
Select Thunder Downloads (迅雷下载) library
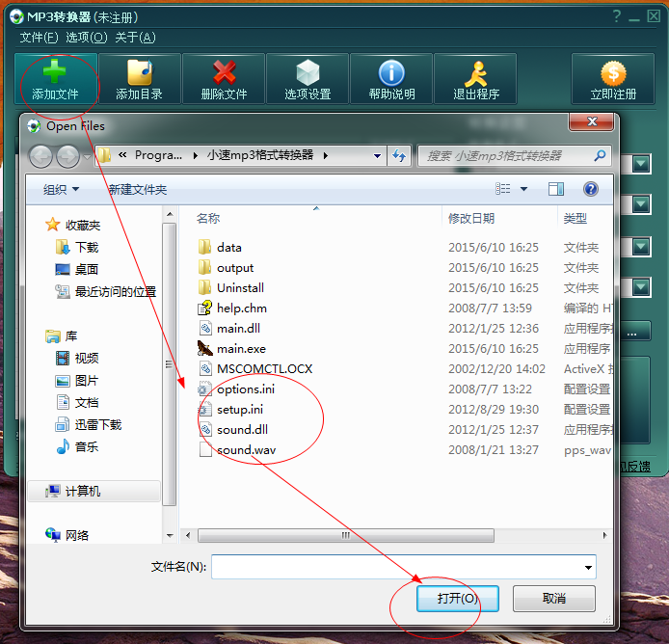pos(89,424)
